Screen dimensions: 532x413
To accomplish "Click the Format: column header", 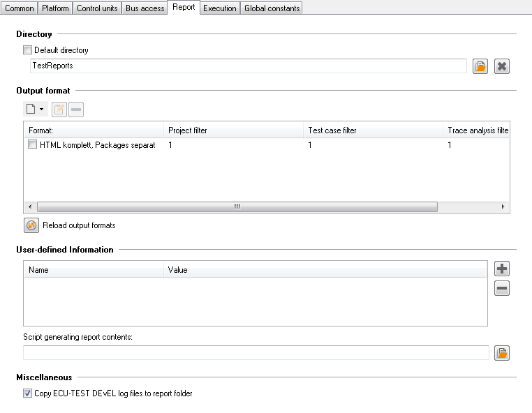I will (x=94, y=130).
